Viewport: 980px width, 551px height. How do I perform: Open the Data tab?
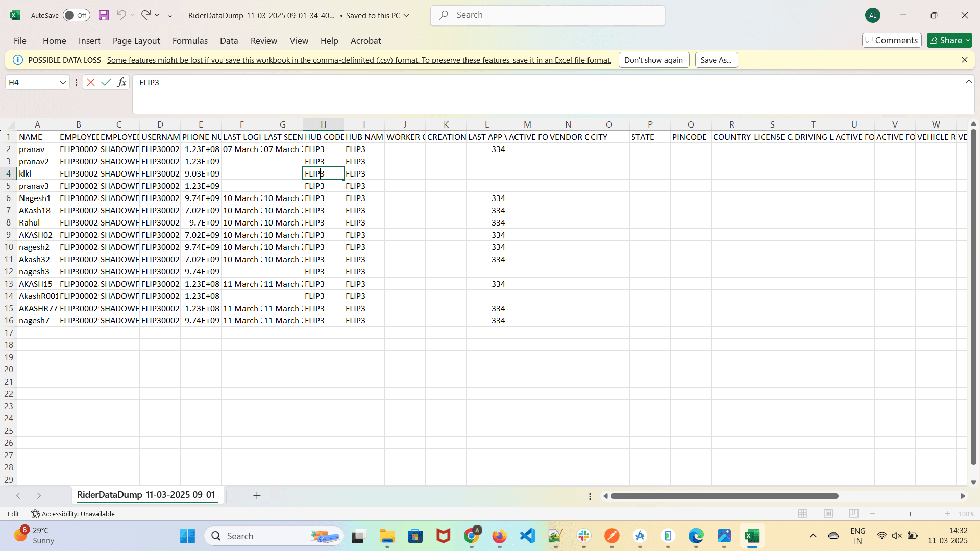(229, 41)
